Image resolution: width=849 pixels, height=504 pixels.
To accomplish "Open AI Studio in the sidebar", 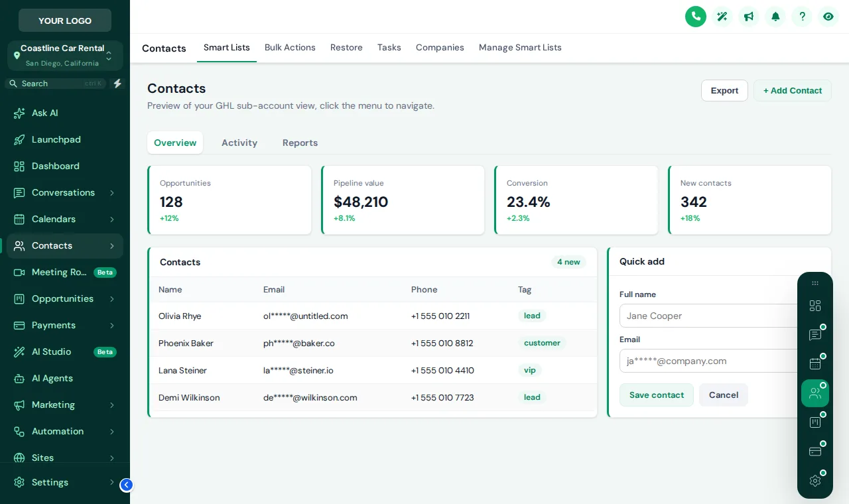I will [65, 351].
